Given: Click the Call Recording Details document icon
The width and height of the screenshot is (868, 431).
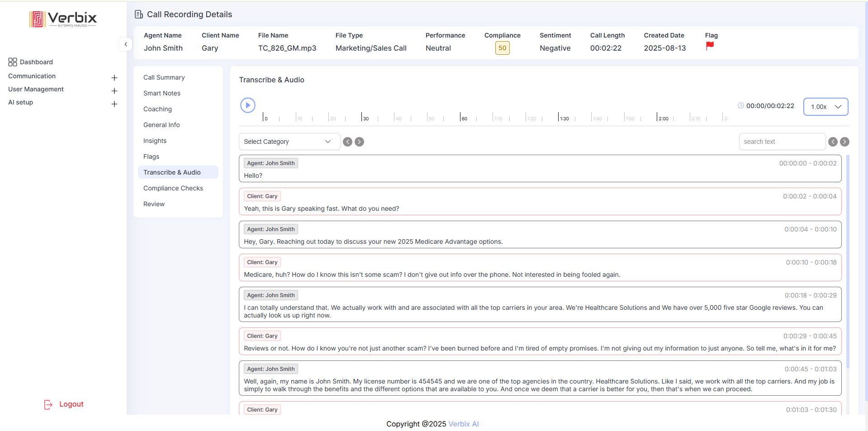Looking at the screenshot, I should (139, 14).
